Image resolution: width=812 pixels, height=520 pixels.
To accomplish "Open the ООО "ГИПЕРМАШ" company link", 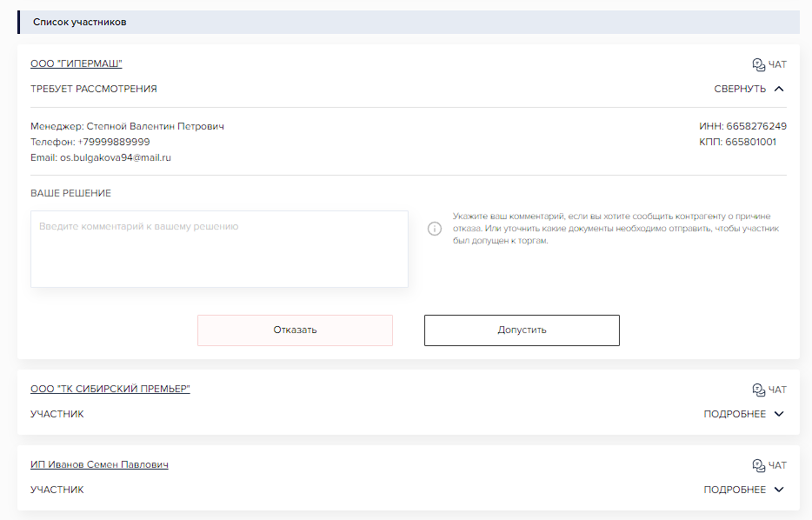I will tap(77, 63).
